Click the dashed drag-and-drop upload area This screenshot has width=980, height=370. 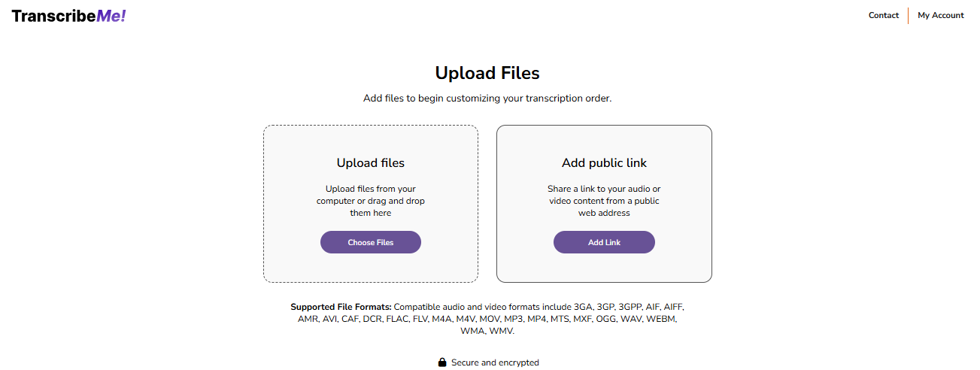(371, 204)
